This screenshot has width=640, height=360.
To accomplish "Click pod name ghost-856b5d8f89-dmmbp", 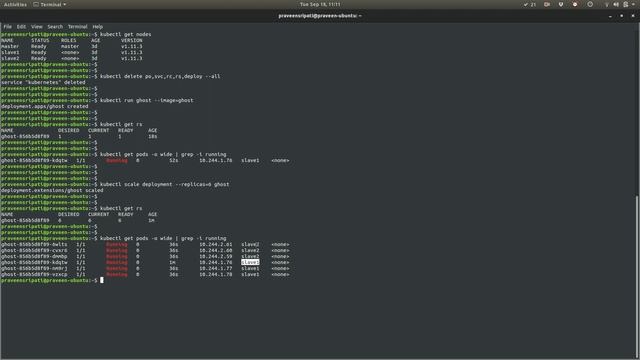I will point(34,256).
